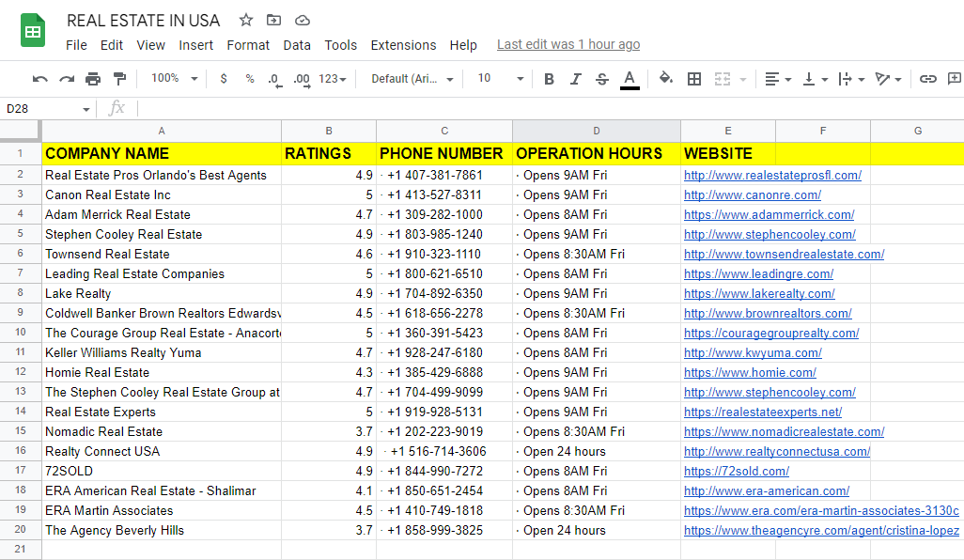Activate the paint format tool
Viewport: 964px width, 560px height.
119,79
